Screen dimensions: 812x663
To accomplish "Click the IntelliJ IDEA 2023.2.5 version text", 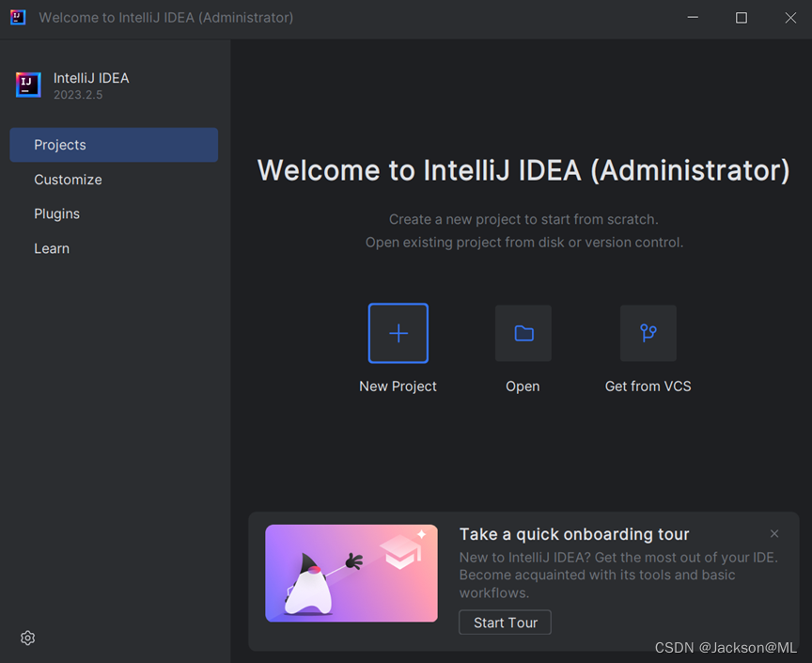I will pos(78,95).
